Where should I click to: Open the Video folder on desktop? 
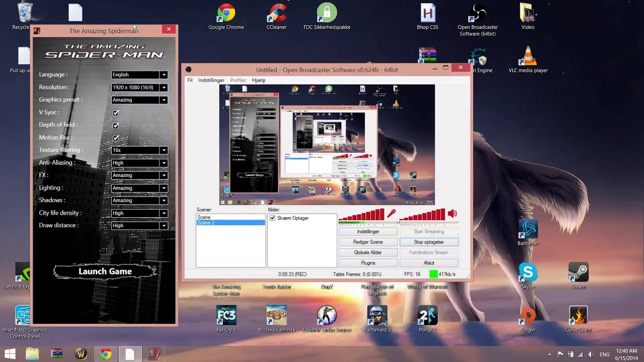click(528, 17)
